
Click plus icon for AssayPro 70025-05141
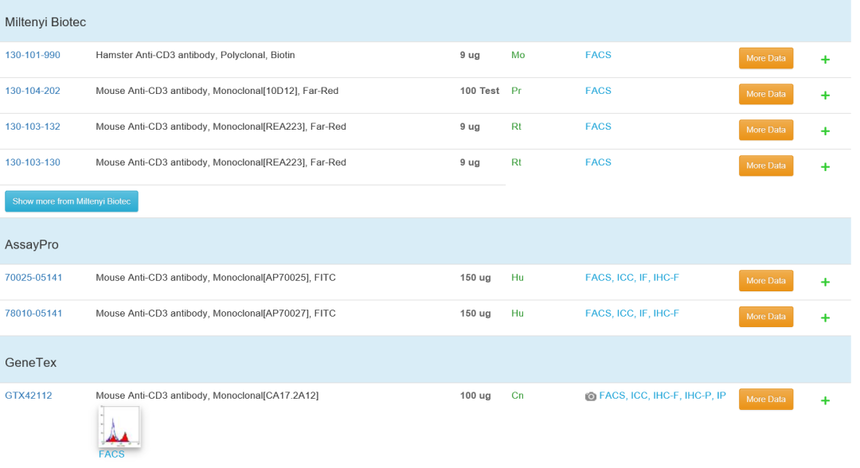coord(825,282)
